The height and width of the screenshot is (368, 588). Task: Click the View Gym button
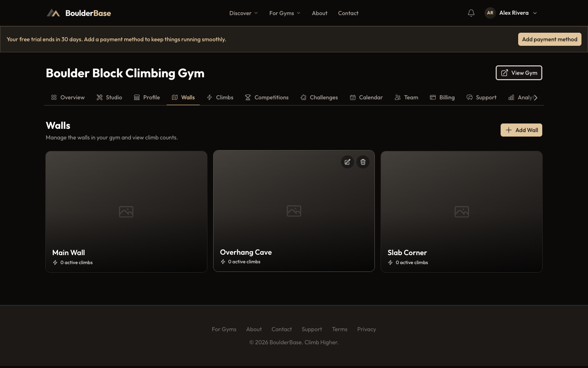click(x=519, y=73)
